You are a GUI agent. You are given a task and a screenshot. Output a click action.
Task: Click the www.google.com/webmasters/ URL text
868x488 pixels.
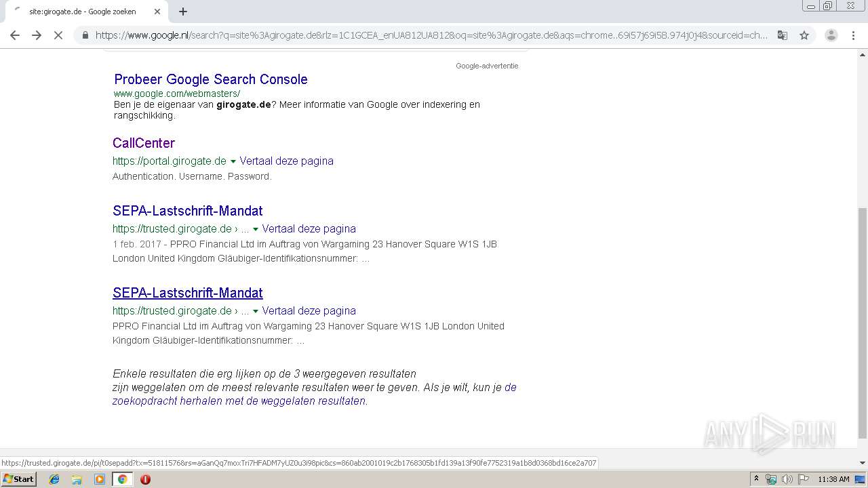[177, 94]
